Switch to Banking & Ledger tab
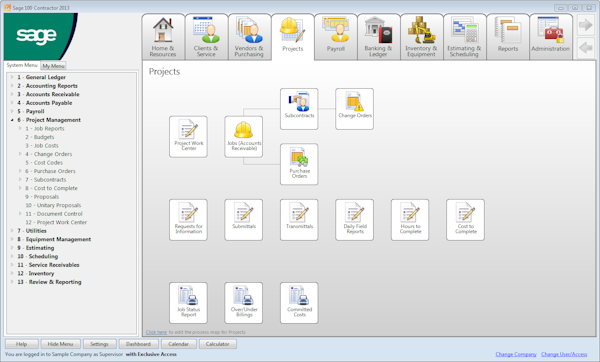Image resolution: width=600 pixels, height=362 pixels. pos(379,37)
